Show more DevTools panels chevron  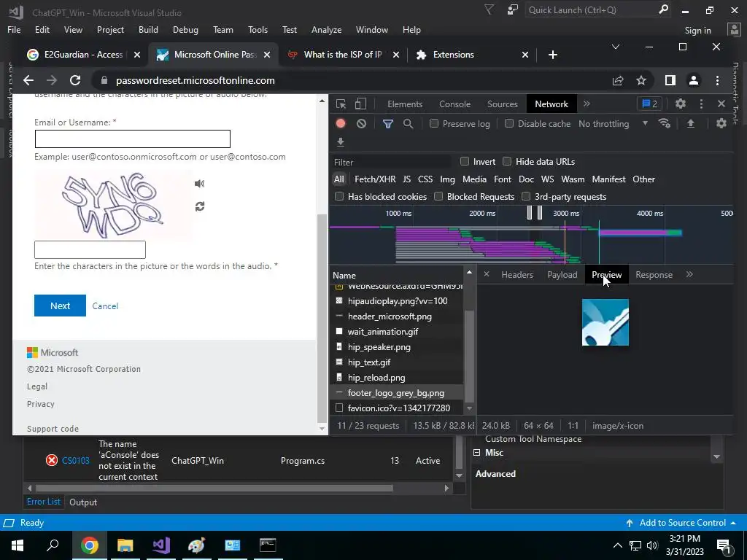click(x=587, y=104)
